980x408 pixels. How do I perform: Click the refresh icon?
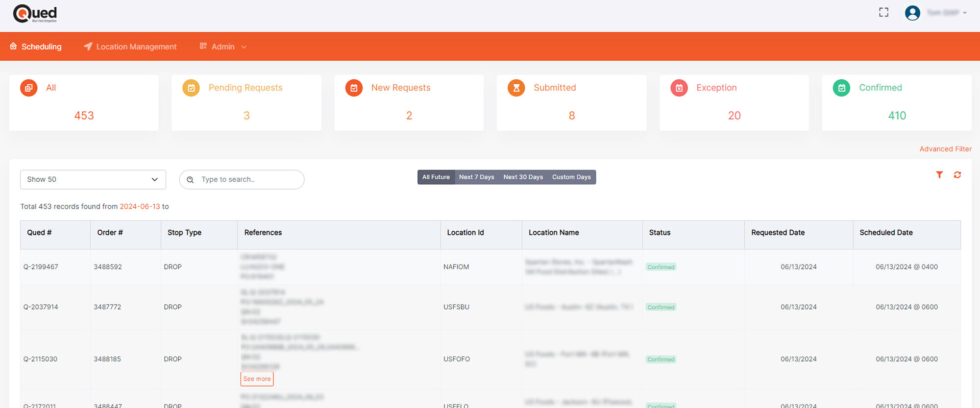coord(957,175)
